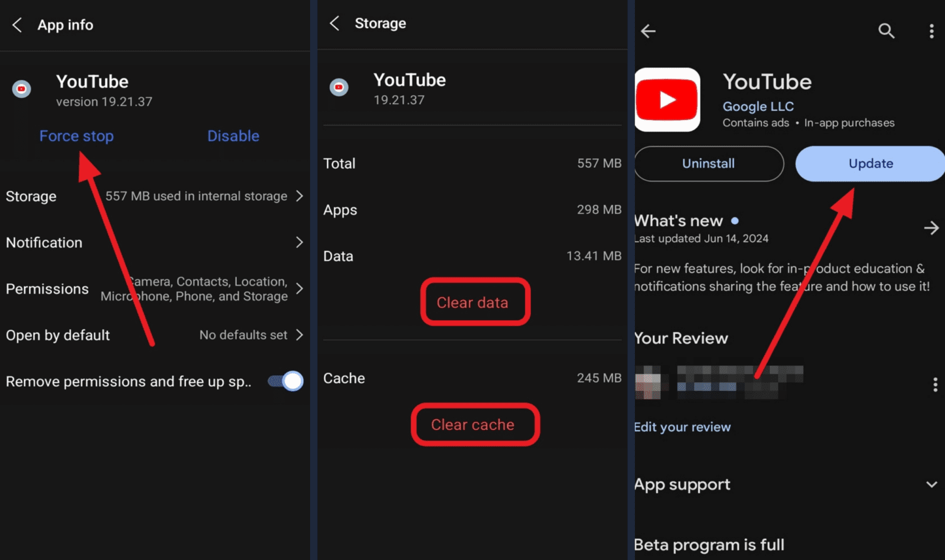Go back from the Storage screen
This screenshot has width=945, height=560.
[x=334, y=23]
